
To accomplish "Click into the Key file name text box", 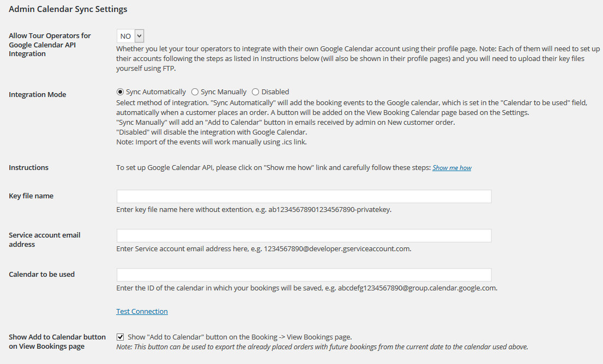I will click(x=304, y=196).
